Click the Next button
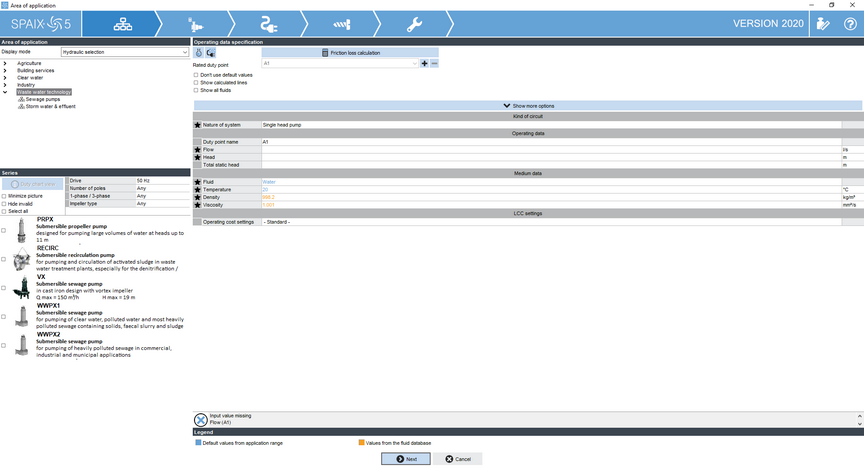The image size is (864, 468). [x=406, y=459]
